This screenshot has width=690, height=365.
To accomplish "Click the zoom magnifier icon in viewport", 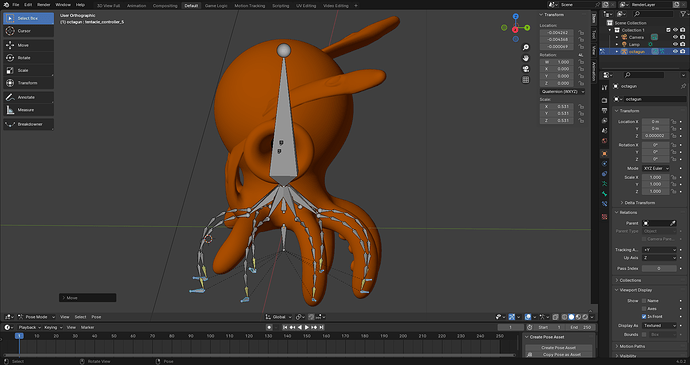I will [x=525, y=47].
